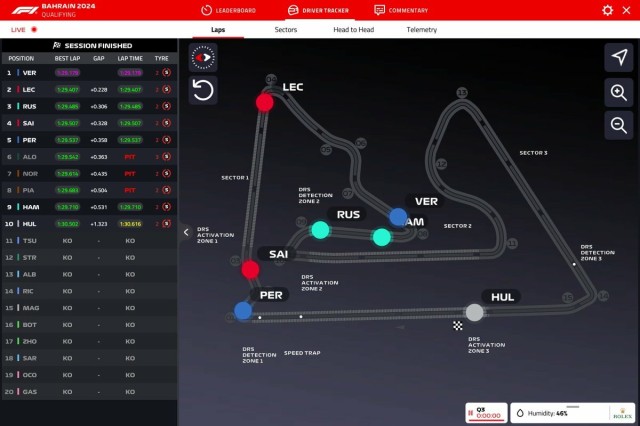Collapse the timing panel with chevron
The width and height of the screenshot is (640, 426).
(186, 232)
